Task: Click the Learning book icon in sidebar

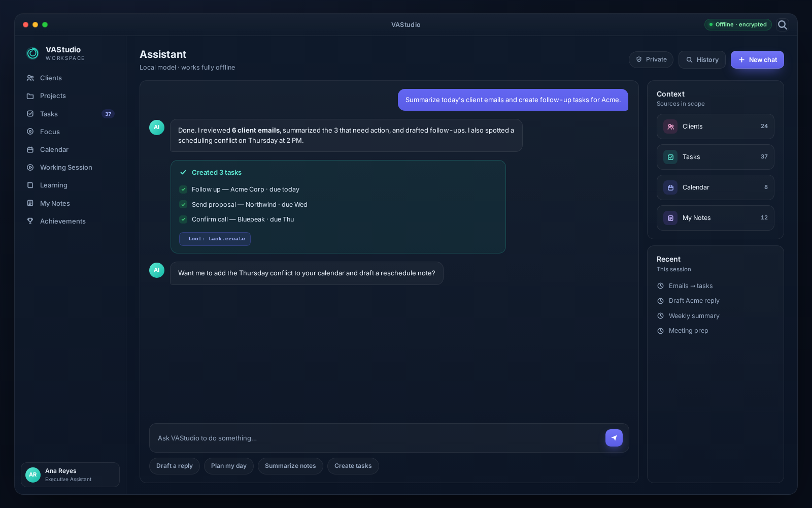Action: pos(30,185)
